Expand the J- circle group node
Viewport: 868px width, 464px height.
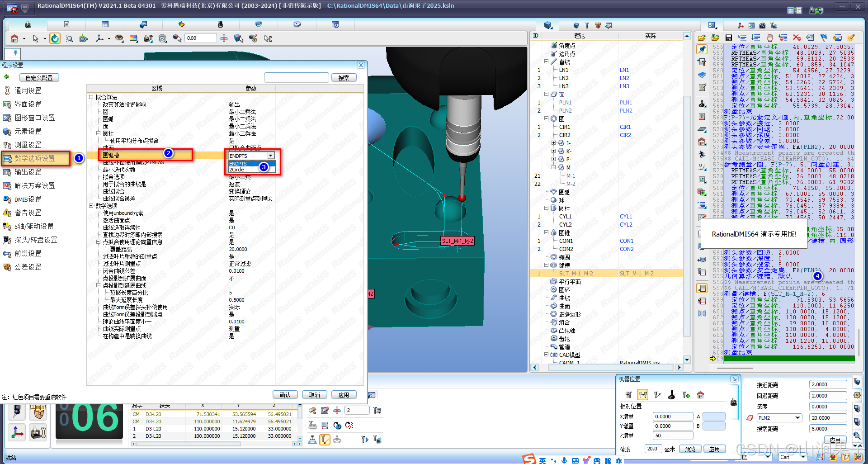coord(553,143)
